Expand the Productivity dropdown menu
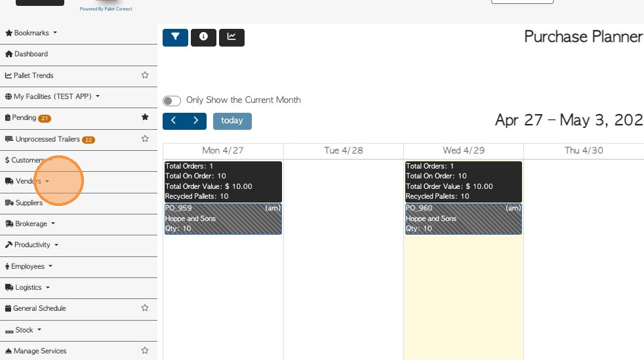The height and width of the screenshot is (360, 644). click(x=33, y=245)
